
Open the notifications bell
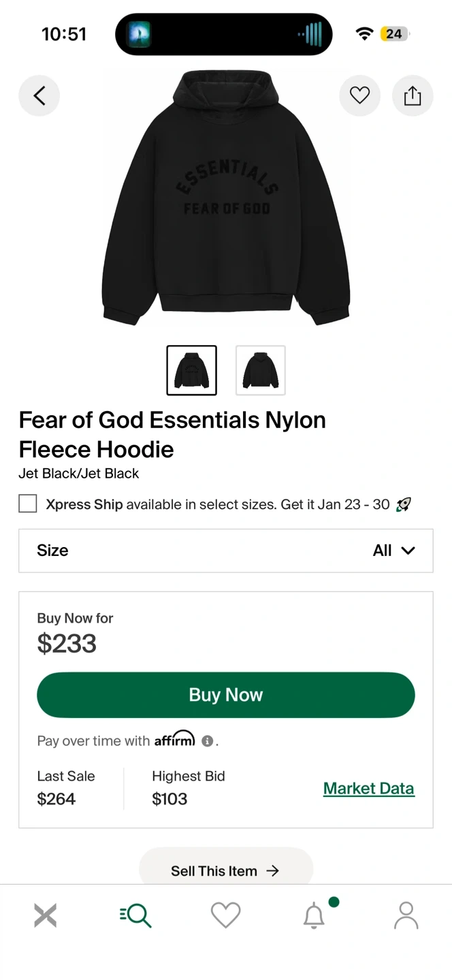point(314,916)
